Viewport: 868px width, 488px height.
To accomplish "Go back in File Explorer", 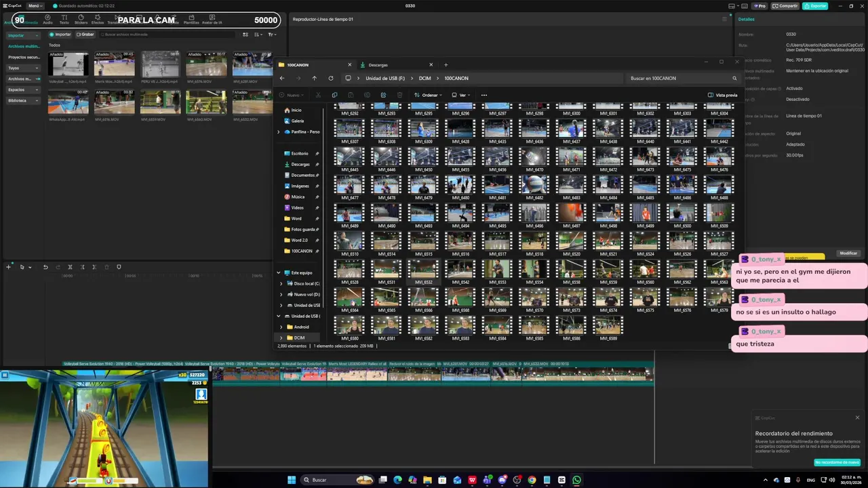I will (282, 78).
